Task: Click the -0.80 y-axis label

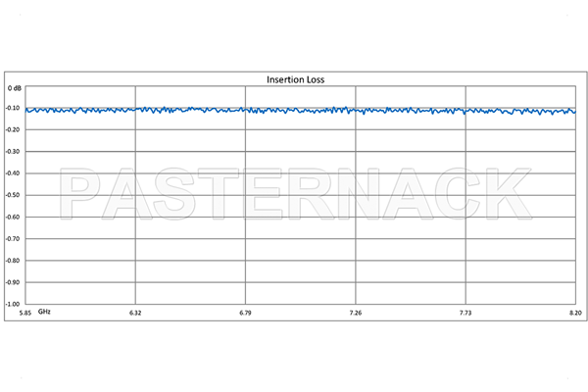Action: click(13, 261)
